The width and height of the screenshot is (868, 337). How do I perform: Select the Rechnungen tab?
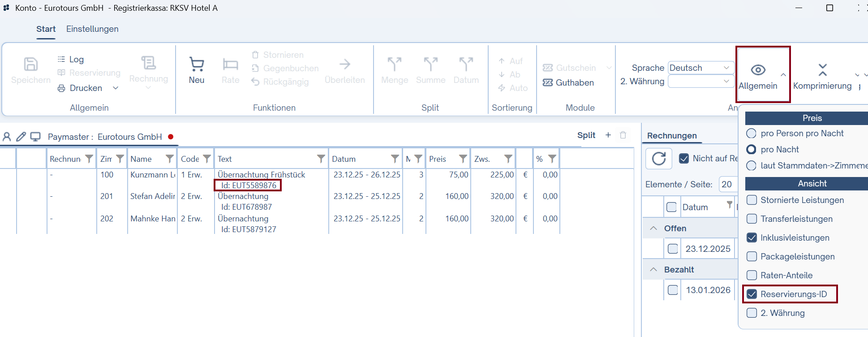point(672,136)
